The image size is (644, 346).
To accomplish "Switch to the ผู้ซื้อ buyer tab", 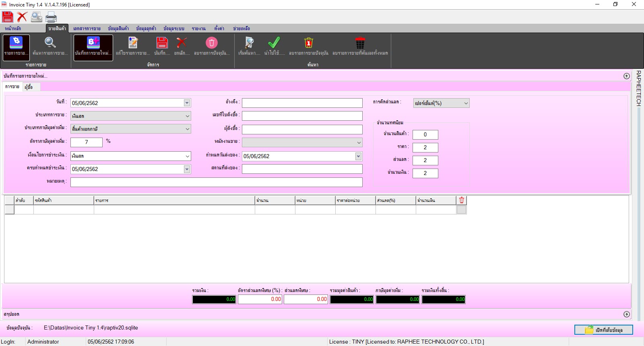I will pyautogui.click(x=29, y=87).
